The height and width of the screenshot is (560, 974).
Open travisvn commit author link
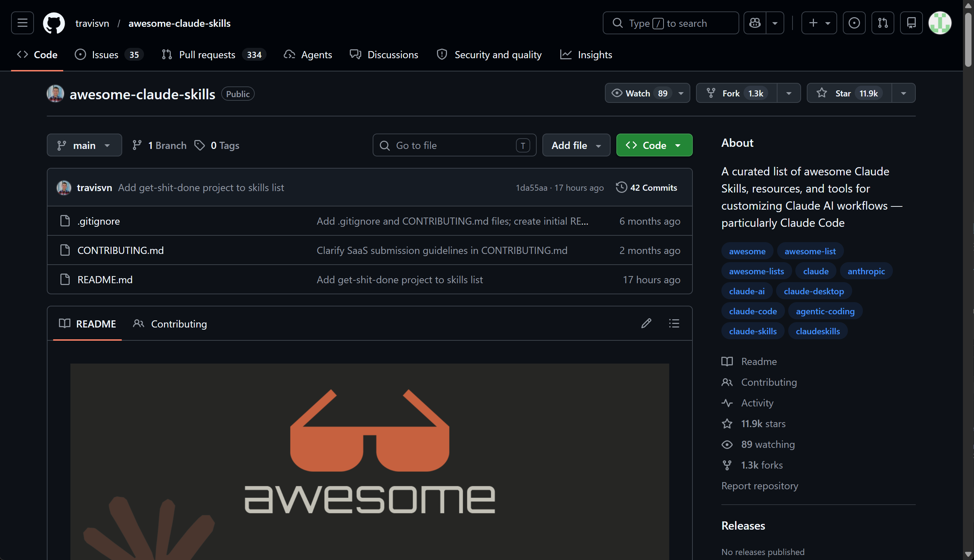(x=95, y=187)
